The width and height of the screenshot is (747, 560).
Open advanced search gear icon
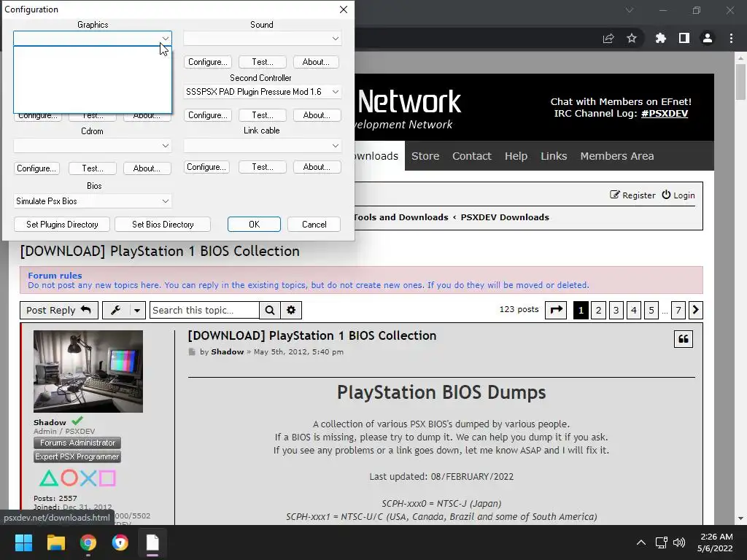(291, 310)
